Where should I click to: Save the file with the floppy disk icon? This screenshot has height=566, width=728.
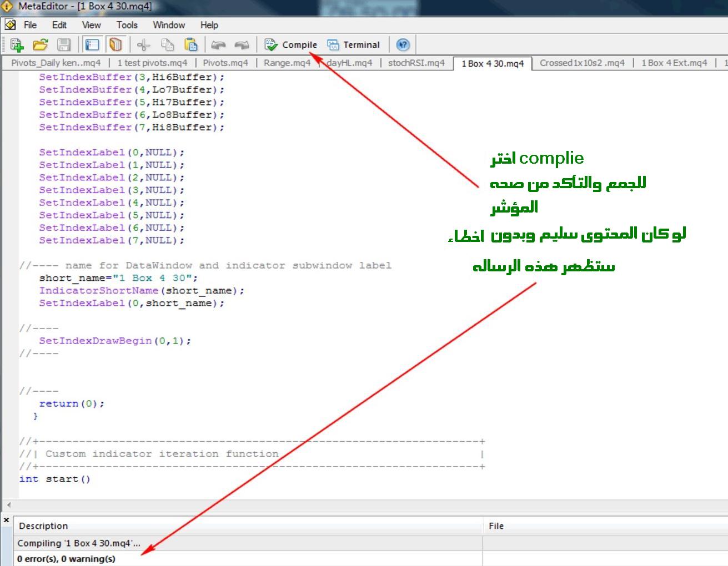[64, 45]
